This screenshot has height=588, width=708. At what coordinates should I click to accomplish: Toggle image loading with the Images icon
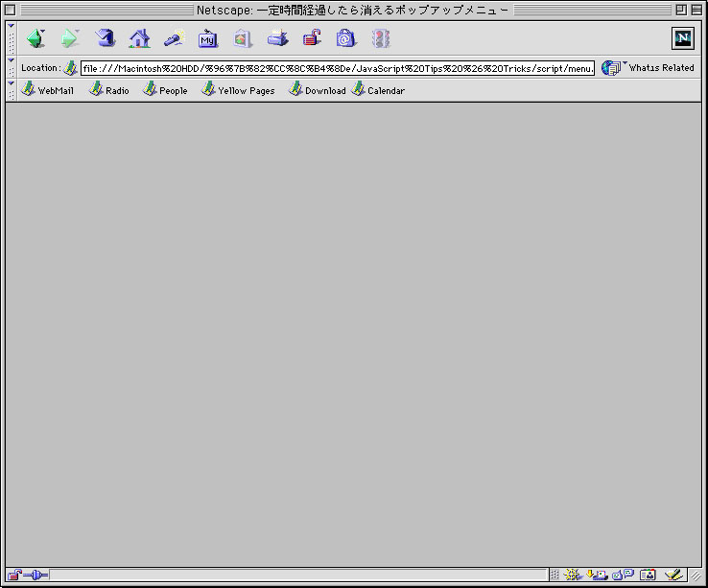pos(243,38)
